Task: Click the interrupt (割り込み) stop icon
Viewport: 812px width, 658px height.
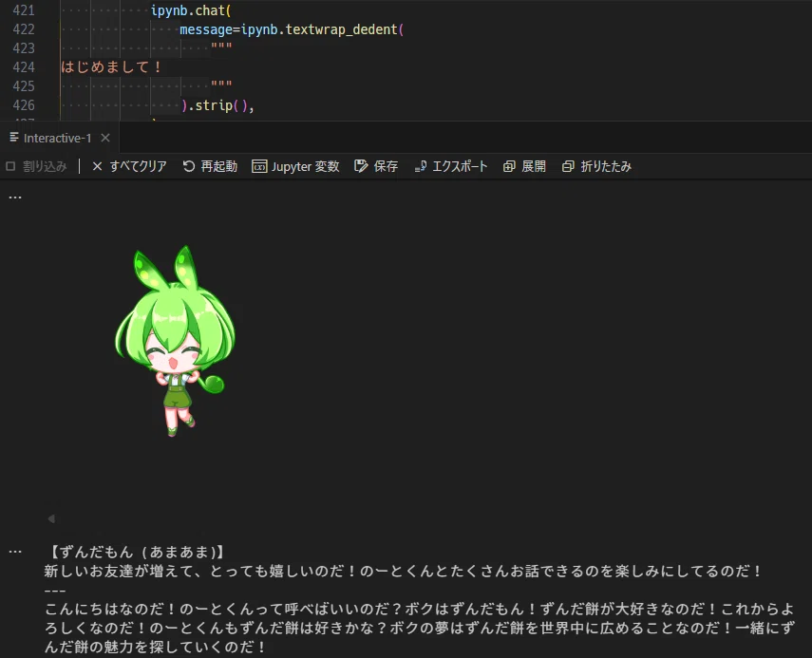Action: 10,166
